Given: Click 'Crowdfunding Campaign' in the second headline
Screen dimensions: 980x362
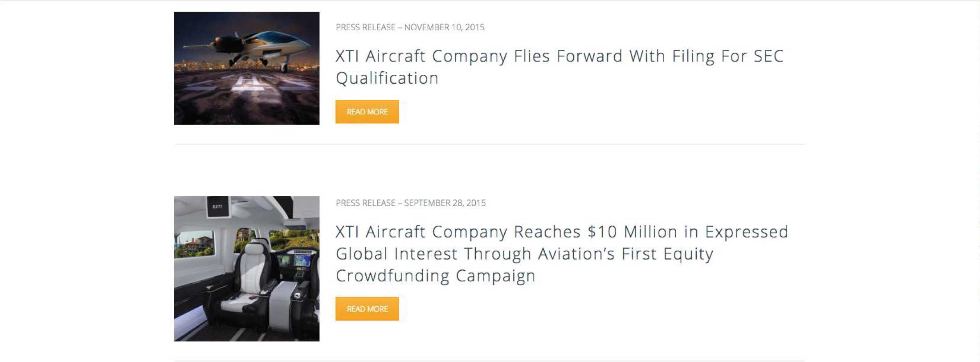Looking at the screenshot, I should point(435,276).
